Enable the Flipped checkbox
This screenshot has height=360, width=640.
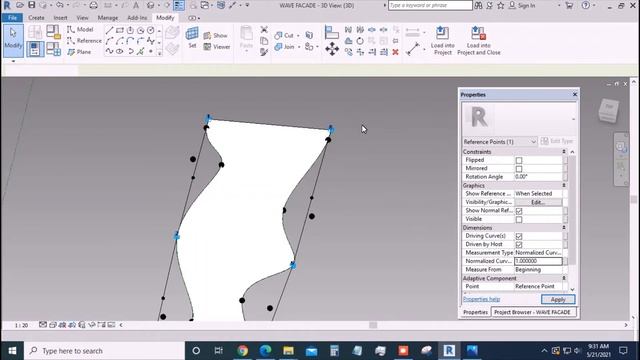519,160
